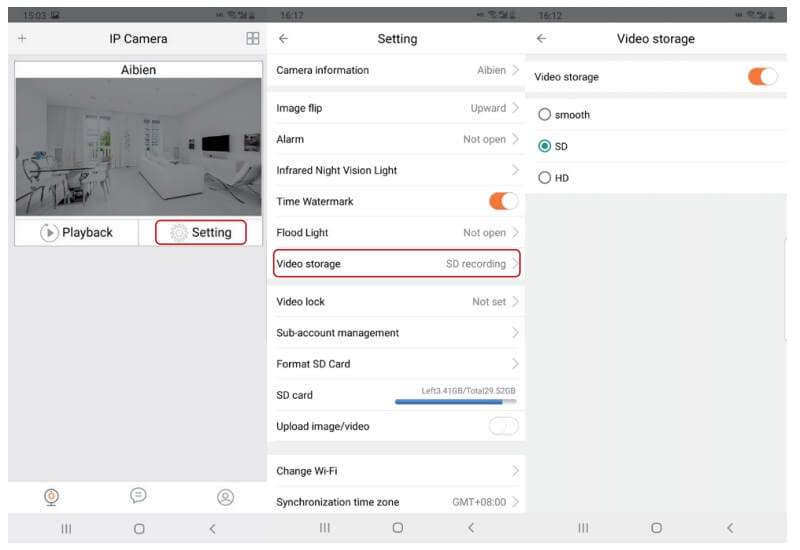Open the messages chat bubble icon
Viewport: 800px width, 550px height.
click(138, 496)
